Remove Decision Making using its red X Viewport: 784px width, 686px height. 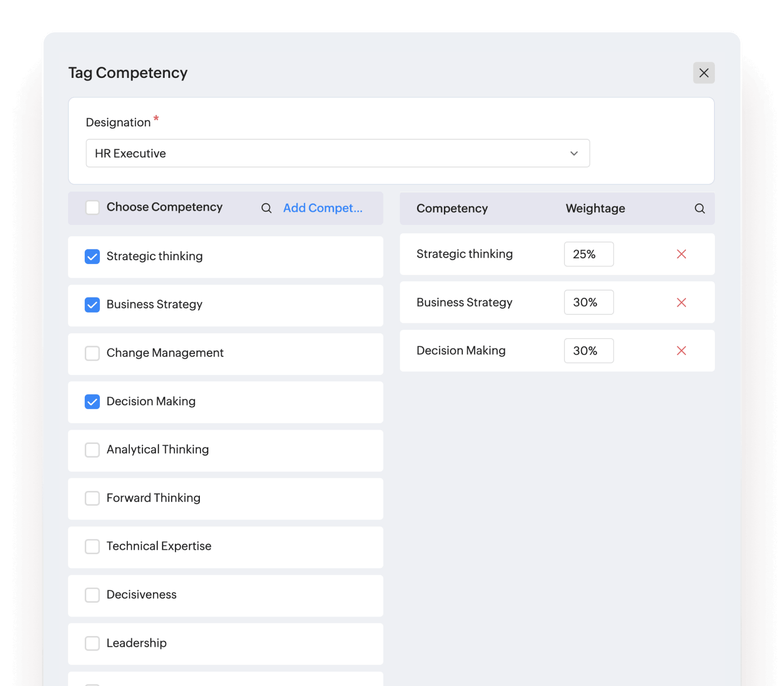[x=681, y=351]
